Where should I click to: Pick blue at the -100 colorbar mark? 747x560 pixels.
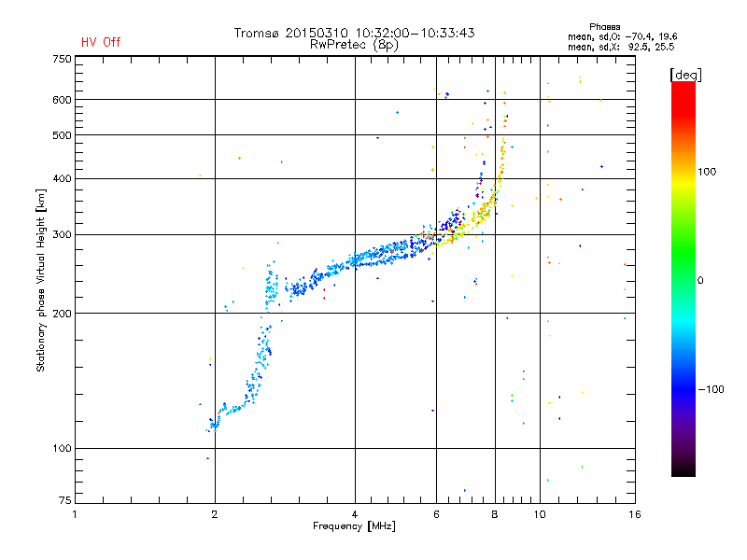coord(684,389)
